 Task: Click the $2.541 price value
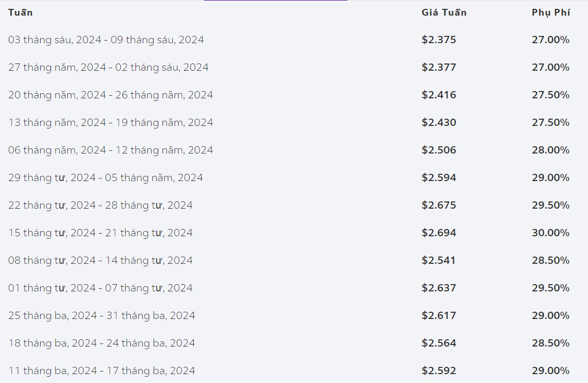click(439, 260)
